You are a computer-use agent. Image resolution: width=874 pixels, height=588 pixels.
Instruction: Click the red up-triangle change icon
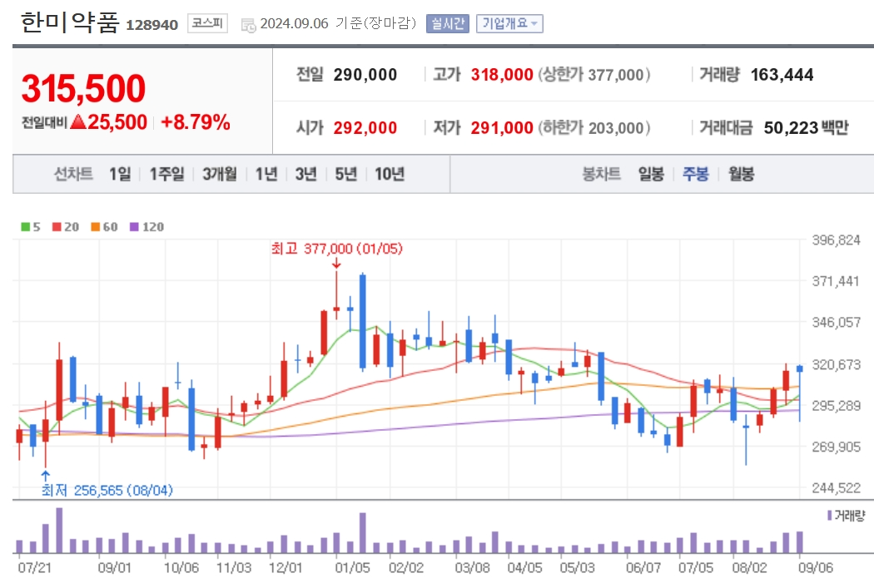(x=78, y=121)
